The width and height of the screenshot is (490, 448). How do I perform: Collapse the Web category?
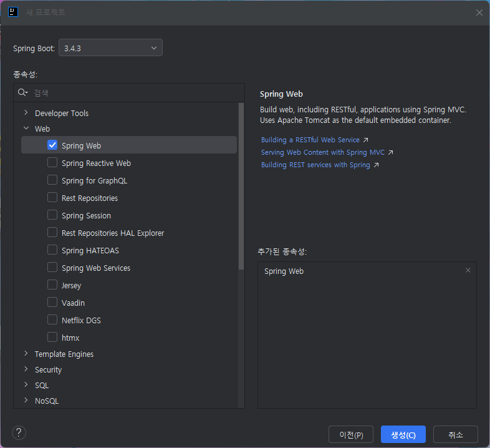point(26,129)
